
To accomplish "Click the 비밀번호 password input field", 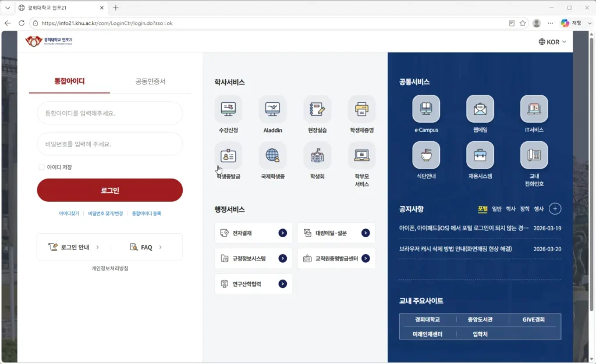I will click(110, 144).
